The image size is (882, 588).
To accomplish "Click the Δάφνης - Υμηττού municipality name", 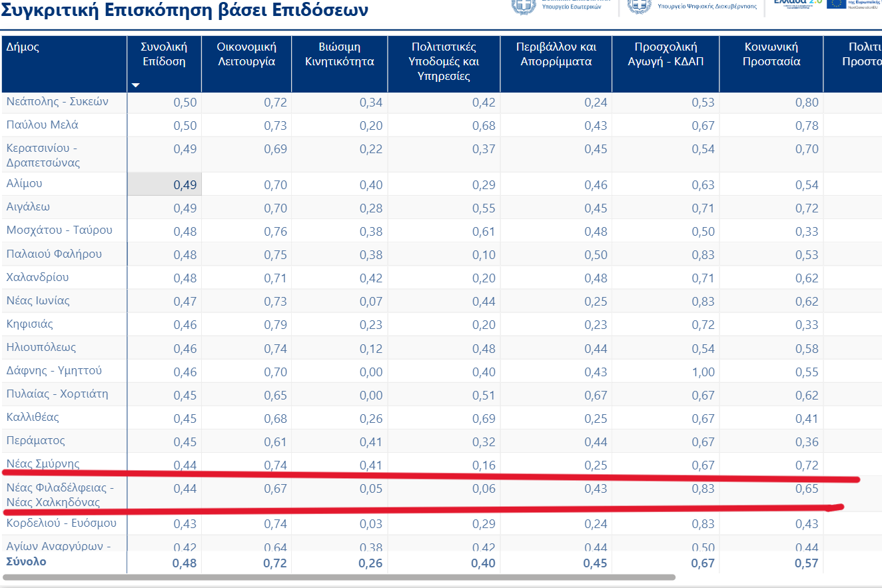I will click(54, 371).
